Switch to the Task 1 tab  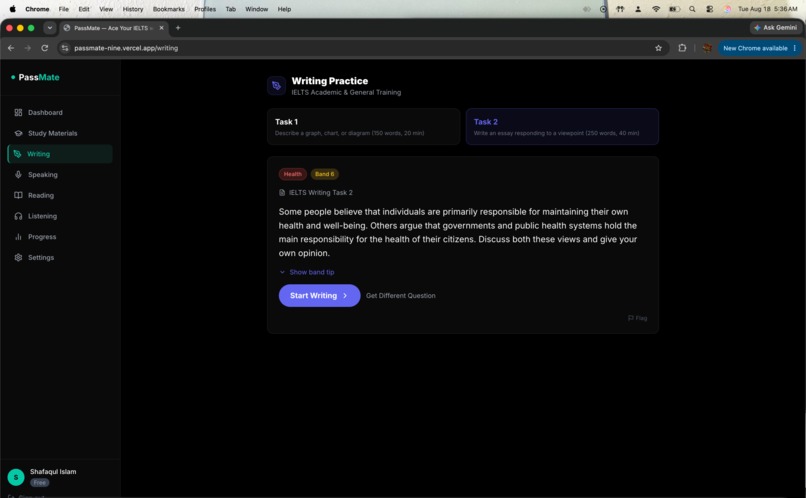click(363, 126)
